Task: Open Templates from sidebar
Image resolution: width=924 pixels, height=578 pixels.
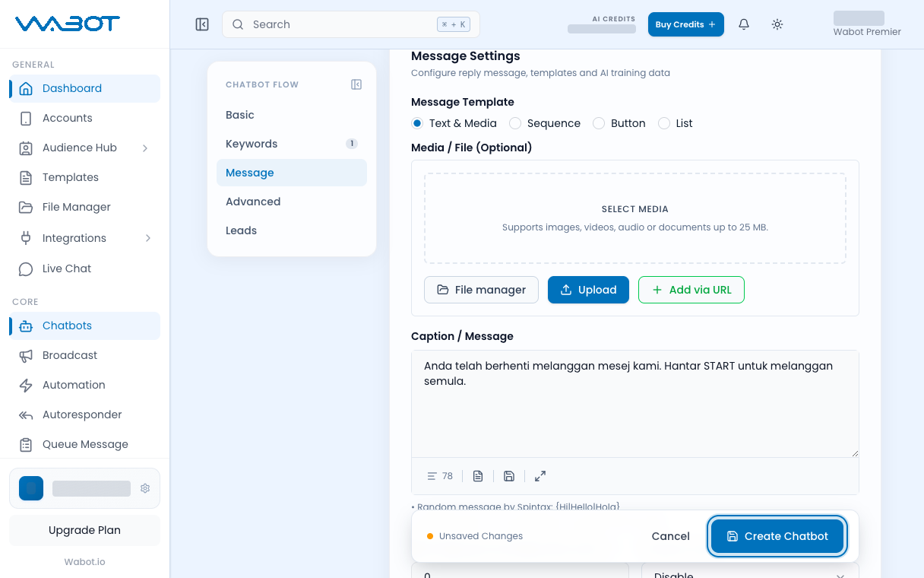Action: pyautogui.click(x=84, y=177)
